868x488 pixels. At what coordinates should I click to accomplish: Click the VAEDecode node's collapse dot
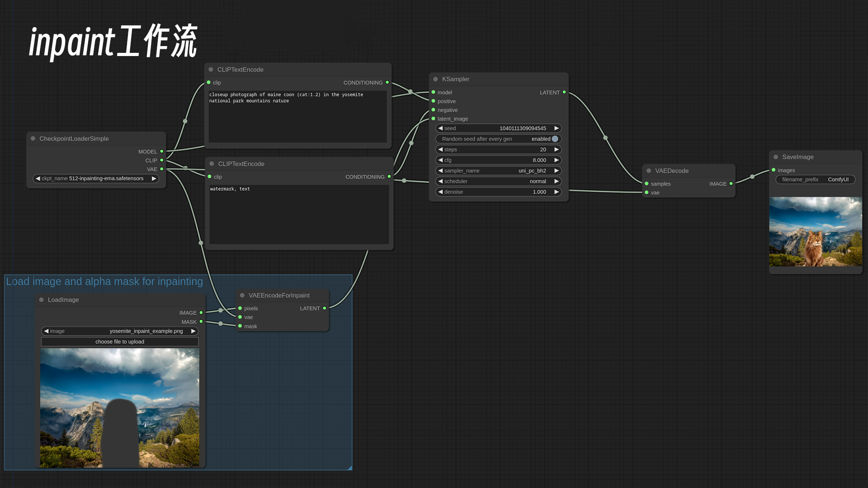click(649, 171)
